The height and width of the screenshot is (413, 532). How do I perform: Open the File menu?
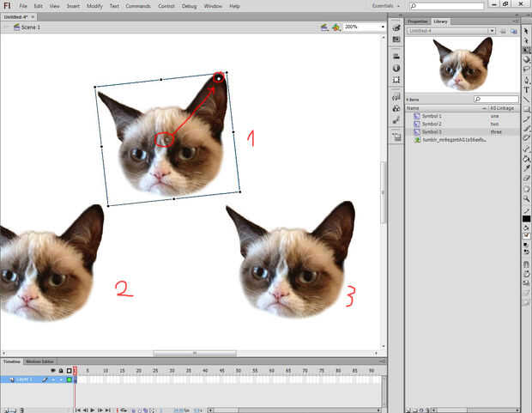click(x=23, y=6)
